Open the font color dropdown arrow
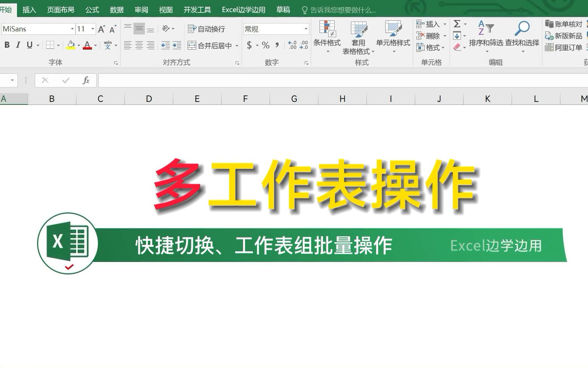Image resolution: width=588 pixels, height=368 pixels. [x=95, y=45]
